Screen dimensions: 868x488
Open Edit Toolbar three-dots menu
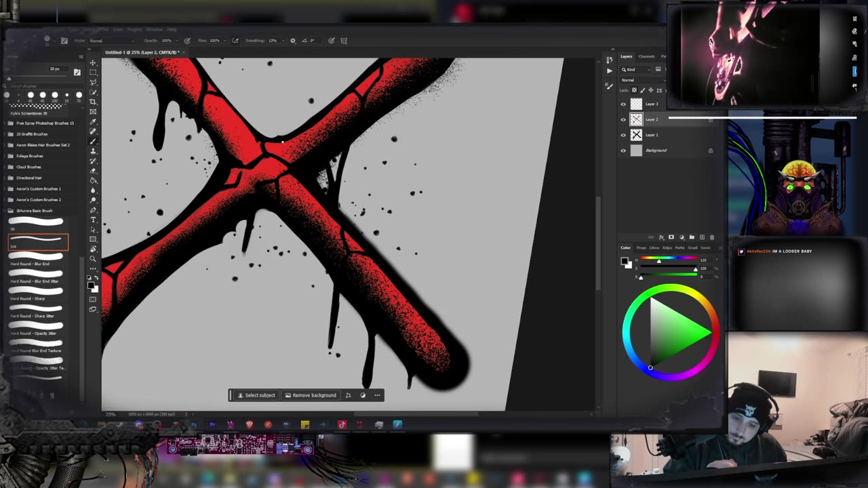coord(94,268)
